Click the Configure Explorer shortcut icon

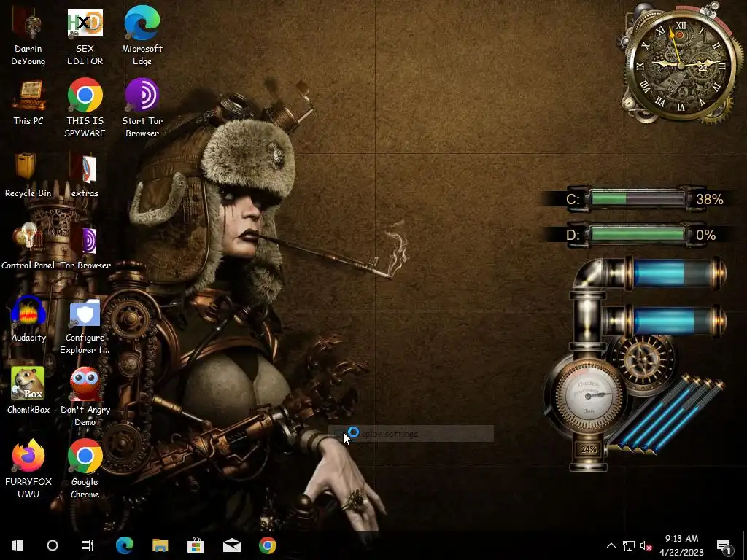point(85,327)
